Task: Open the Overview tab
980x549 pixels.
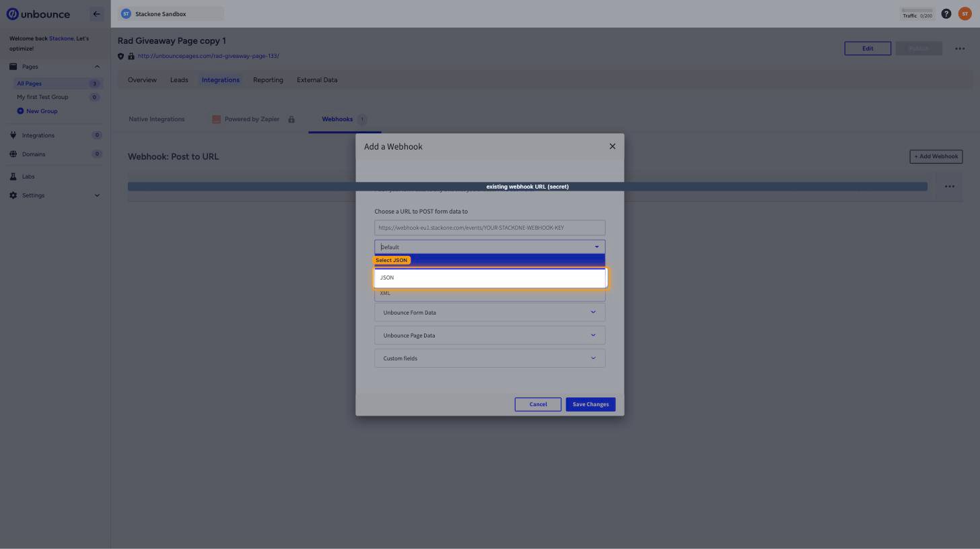Action: click(142, 79)
